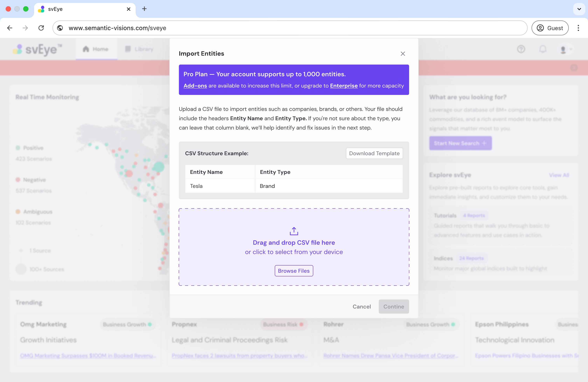588x382 pixels.
Task: Click the Omg Marketing trending card title
Action: 43,324
